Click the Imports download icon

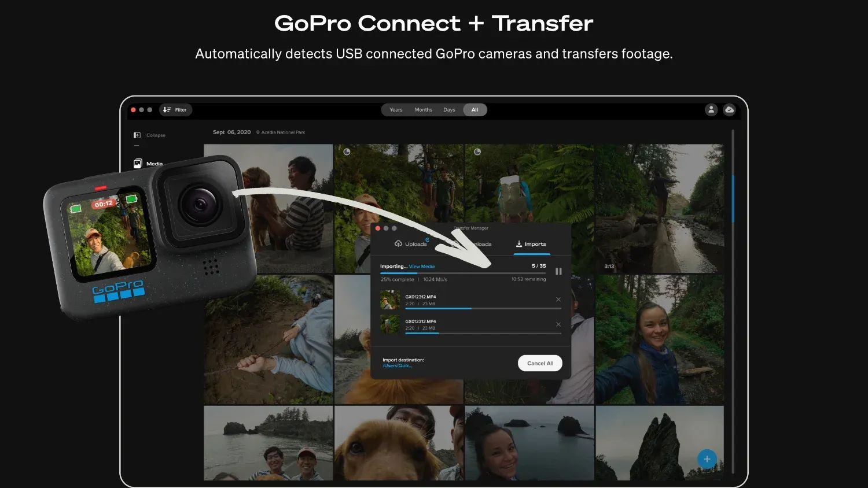click(x=518, y=243)
